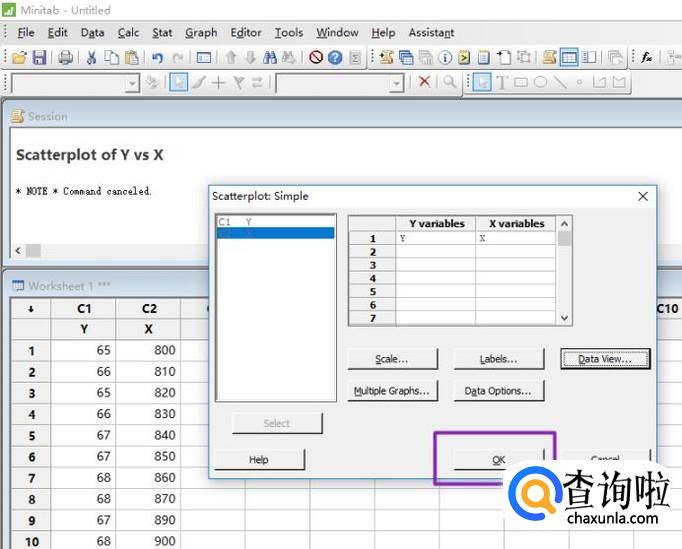The height and width of the screenshot is (549, 682).
Task: Click the red Cancel command icon
Action: 316,57
